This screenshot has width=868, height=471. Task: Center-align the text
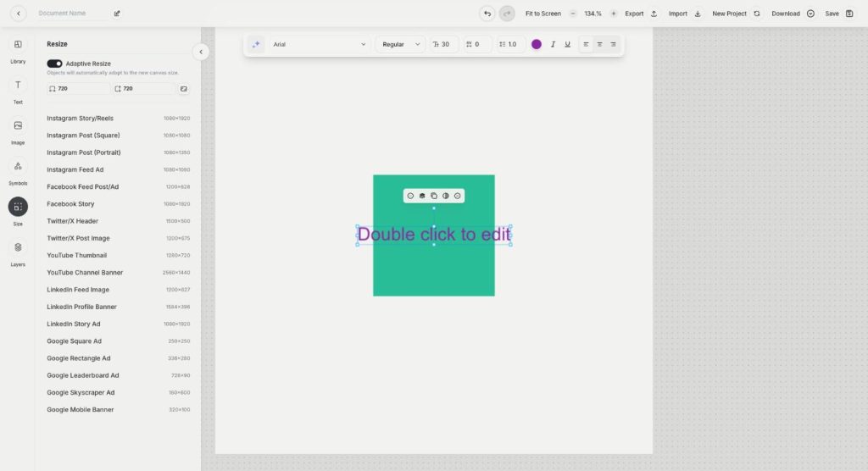[x=599, y=44]
